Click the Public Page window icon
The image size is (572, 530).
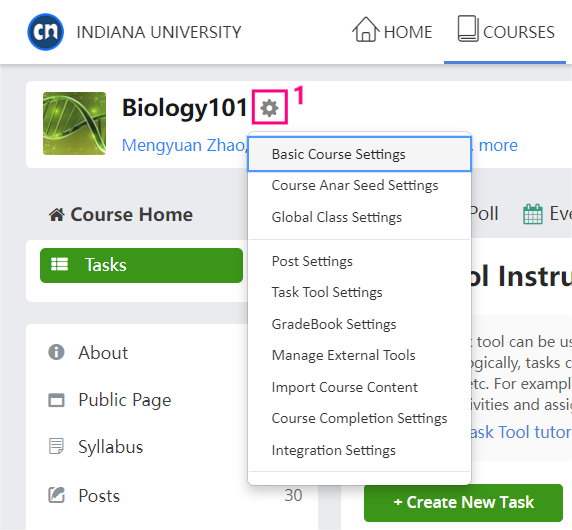coord(57,400)
